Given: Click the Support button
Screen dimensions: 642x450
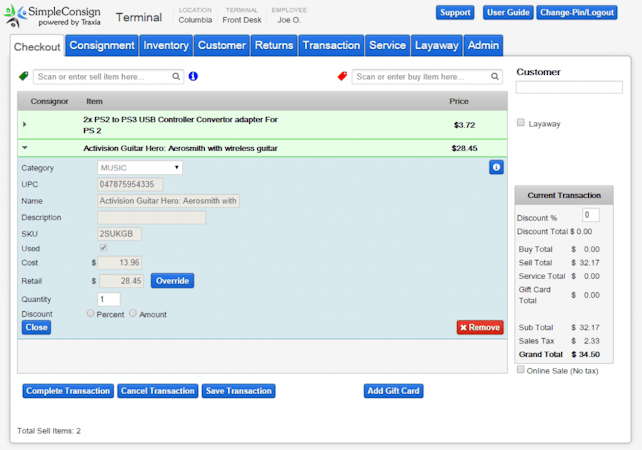Looking at the screenshot, I should (455, 12).
